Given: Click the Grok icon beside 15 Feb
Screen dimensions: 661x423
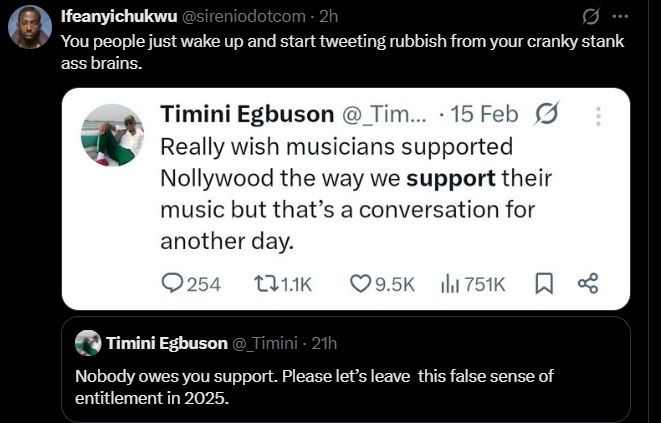Looking at the screenshot, I should coord(547,114).
